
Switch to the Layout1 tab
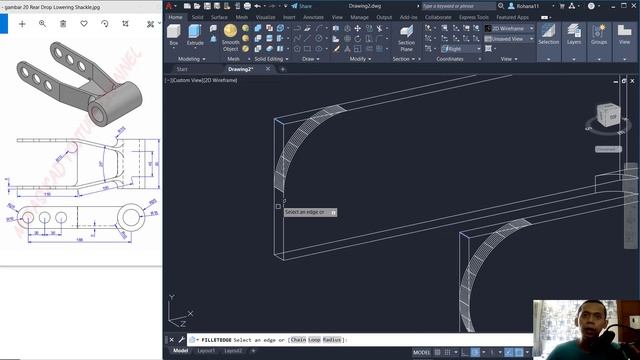point(206,351)
